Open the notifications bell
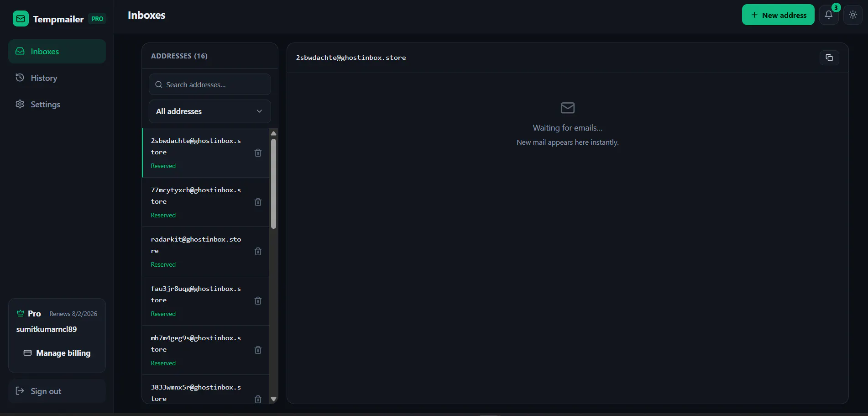The image size is (868, 416). [829, 15]
